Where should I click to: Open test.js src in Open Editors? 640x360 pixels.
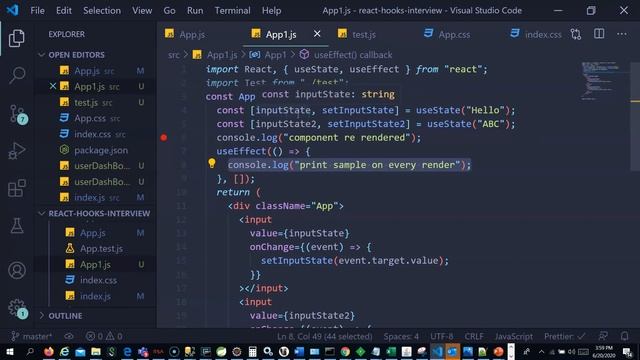tap(96, 102)
